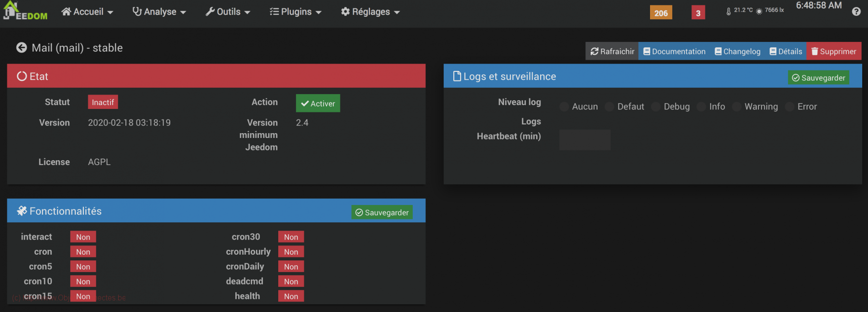
Task: Save the Fonctionnalités panel
Action: pos(382,212)
